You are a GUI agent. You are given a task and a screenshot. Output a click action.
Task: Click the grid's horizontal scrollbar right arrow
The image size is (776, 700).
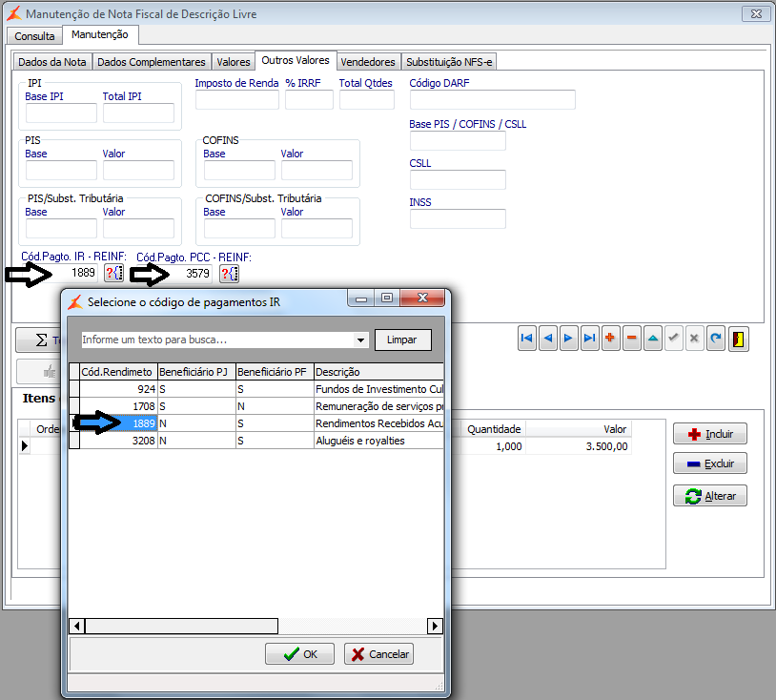(x=435, y=626)
